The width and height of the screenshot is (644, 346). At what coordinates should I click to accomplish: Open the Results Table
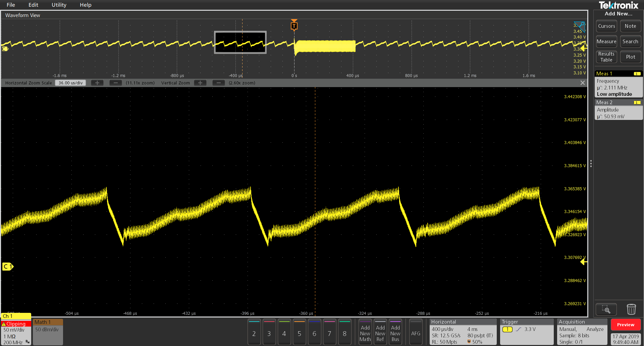point(606,57)
